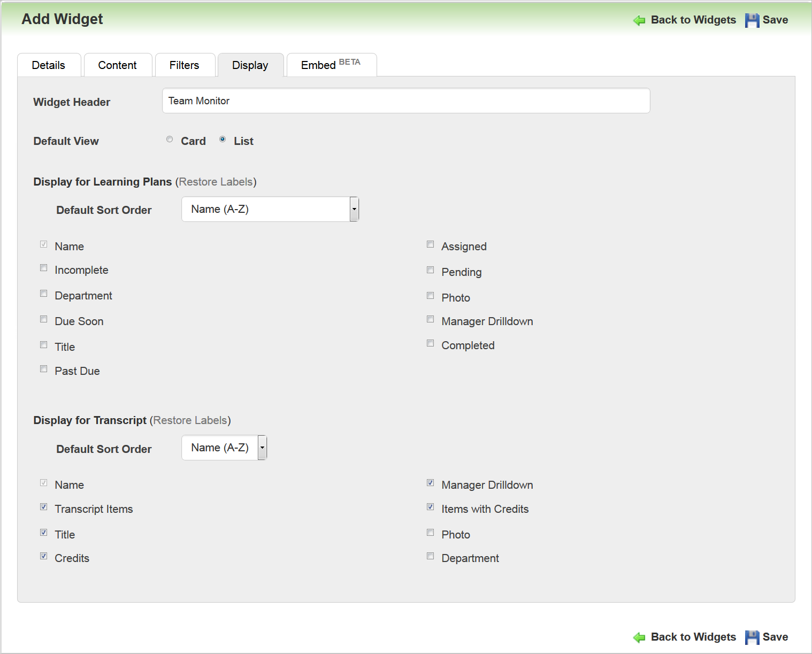This screenshot has width=812, height=654.
Task: Switch to the Content tab
Action: pyautogui.click(x=118, y=65)
